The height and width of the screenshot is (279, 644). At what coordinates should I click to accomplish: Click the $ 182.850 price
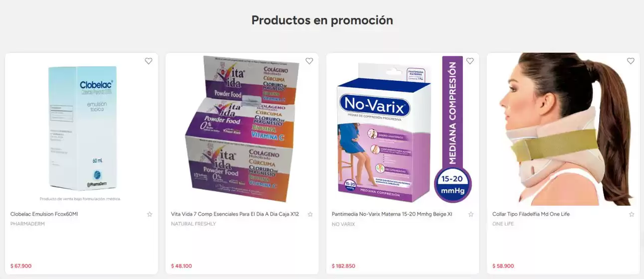coord(344,266)
